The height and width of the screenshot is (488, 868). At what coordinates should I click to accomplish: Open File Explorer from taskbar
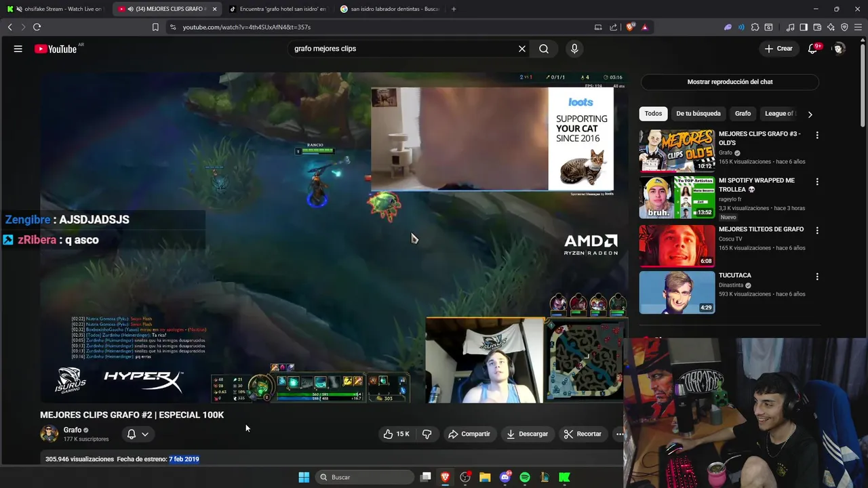(x=485, y=477)
